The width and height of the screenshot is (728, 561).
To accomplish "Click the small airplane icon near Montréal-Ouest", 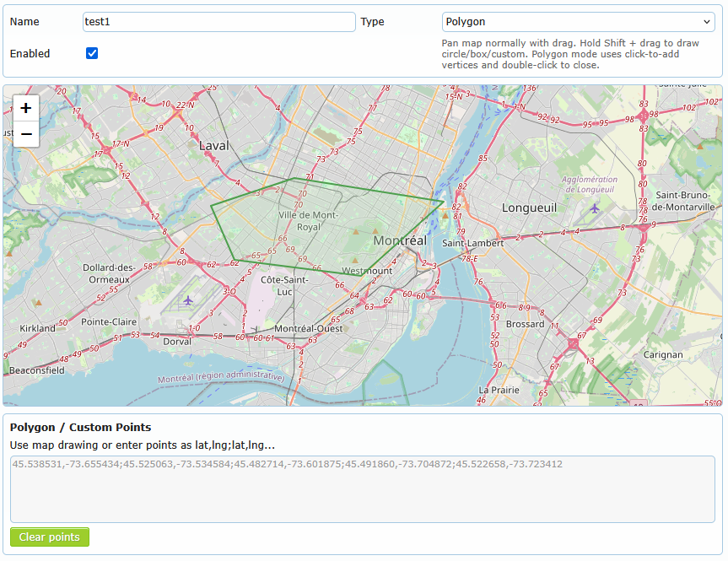I will (x=255, y=329).
